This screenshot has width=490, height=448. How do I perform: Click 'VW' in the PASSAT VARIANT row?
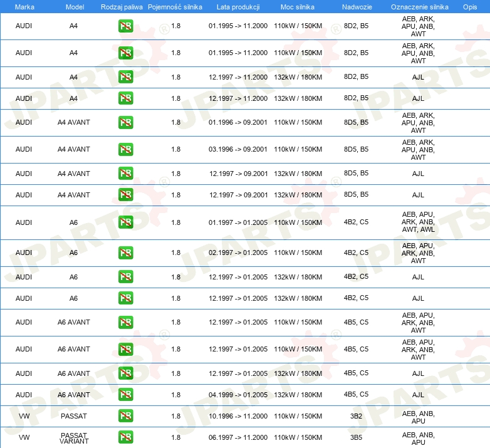[24, 437]
